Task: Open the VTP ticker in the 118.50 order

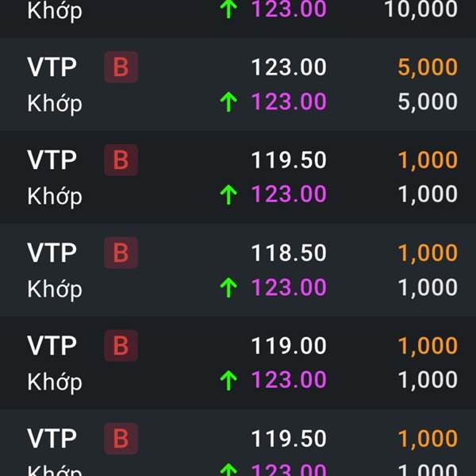Action: pos(52,253)
